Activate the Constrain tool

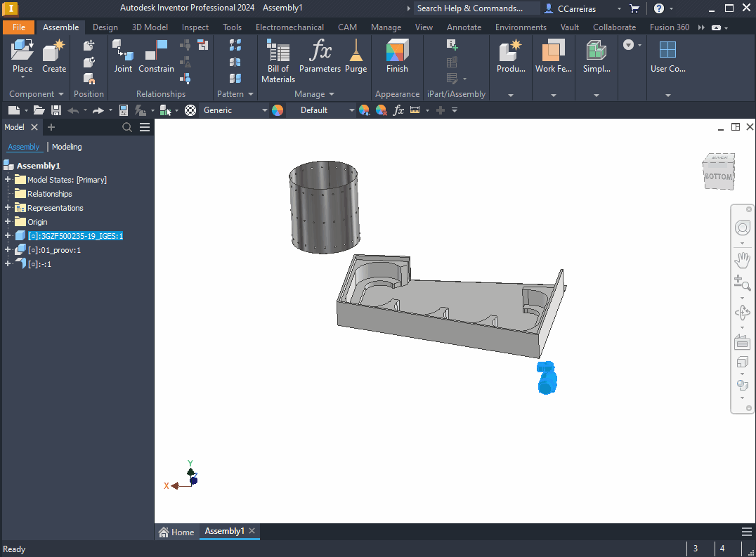click(x=156, y=56)
